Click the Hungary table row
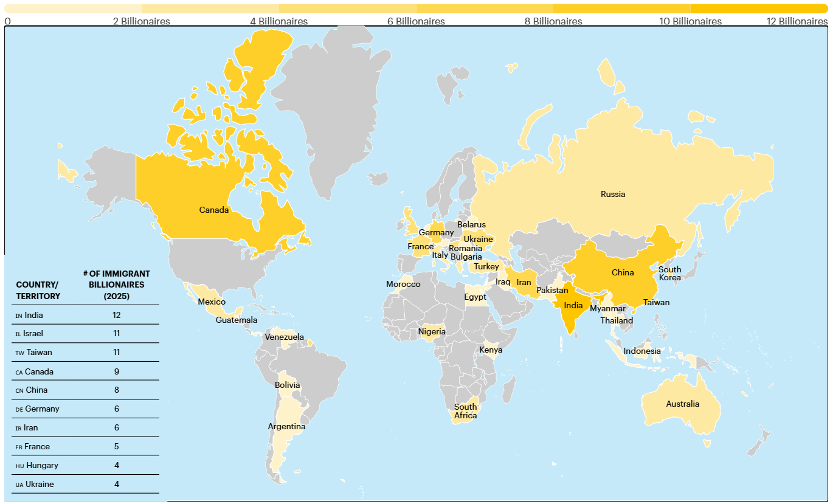This screenshot has height=504, width=830. (85, 466)
